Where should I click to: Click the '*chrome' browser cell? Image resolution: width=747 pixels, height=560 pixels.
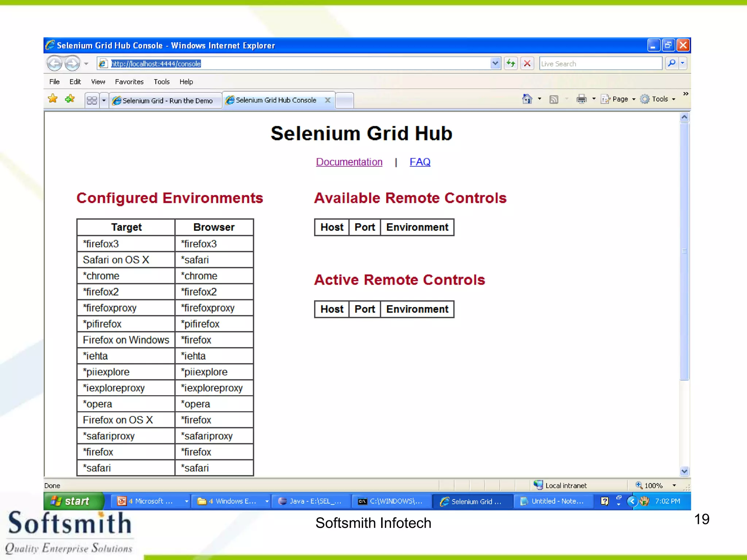tap(214, 276)
